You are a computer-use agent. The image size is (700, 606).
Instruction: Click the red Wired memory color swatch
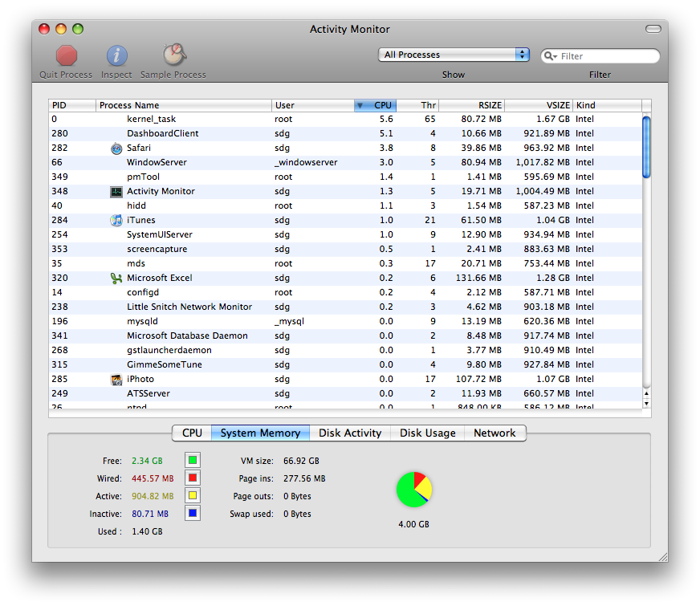coord(193,478)
